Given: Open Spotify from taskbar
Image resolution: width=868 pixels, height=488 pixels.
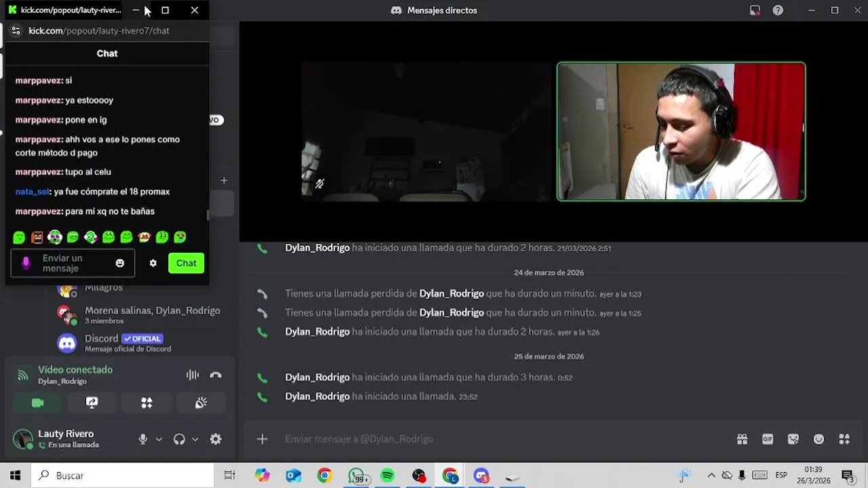Looking at the screenshot, I should pyautogui.click(x=387, y=476).
